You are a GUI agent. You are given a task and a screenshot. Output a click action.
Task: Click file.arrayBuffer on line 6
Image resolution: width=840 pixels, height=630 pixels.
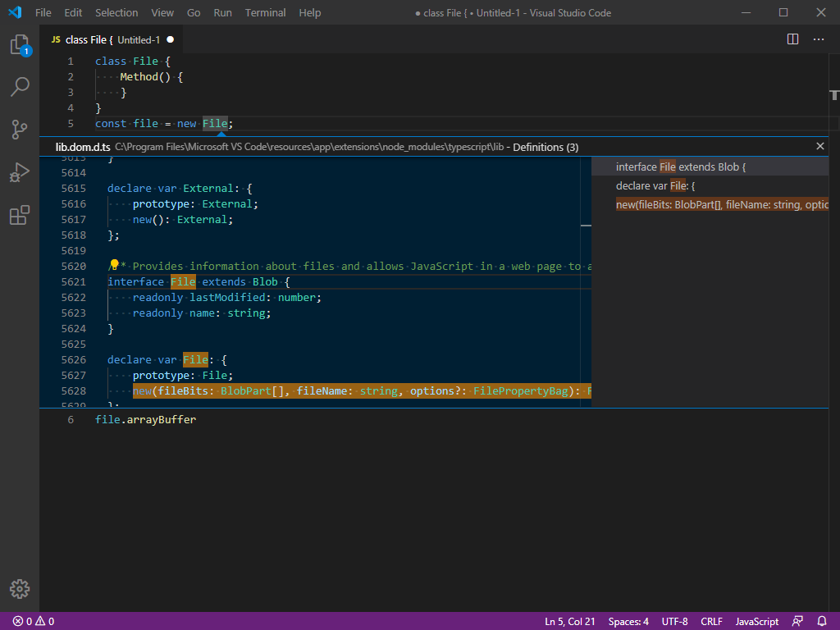tap(146, 419)
